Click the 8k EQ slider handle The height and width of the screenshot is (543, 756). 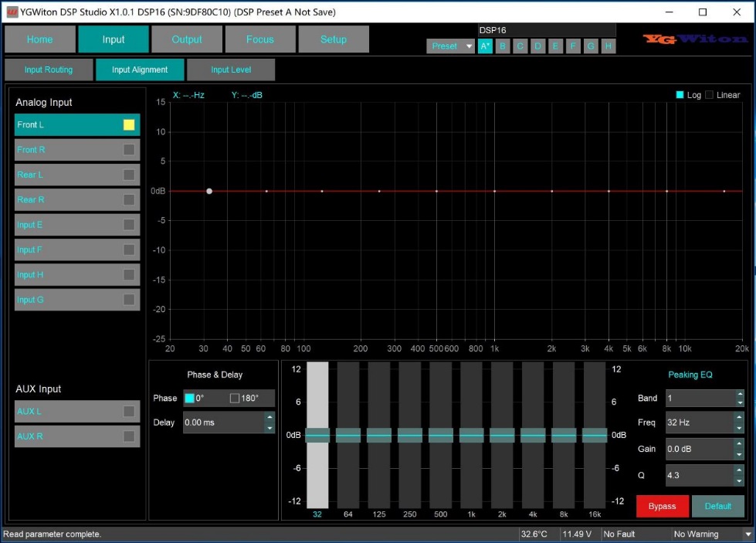pyautogui.click(x=564, y=436)
